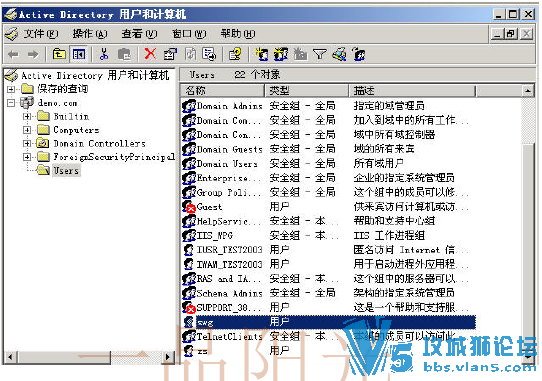Screen dimensions: 542x381
Task: Open the 操作(A) menu
Action: (x=90, y=34)
